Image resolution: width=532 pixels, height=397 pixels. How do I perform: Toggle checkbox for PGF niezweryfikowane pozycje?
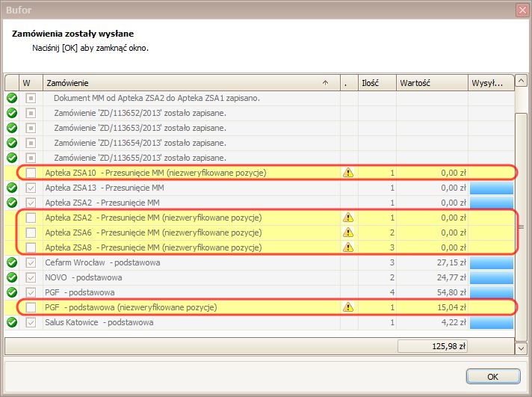31,307
